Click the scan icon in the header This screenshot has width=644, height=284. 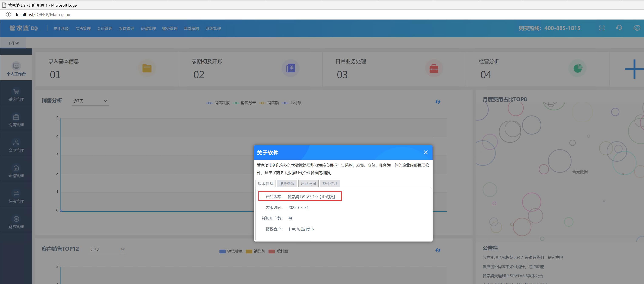click(602, 28)
